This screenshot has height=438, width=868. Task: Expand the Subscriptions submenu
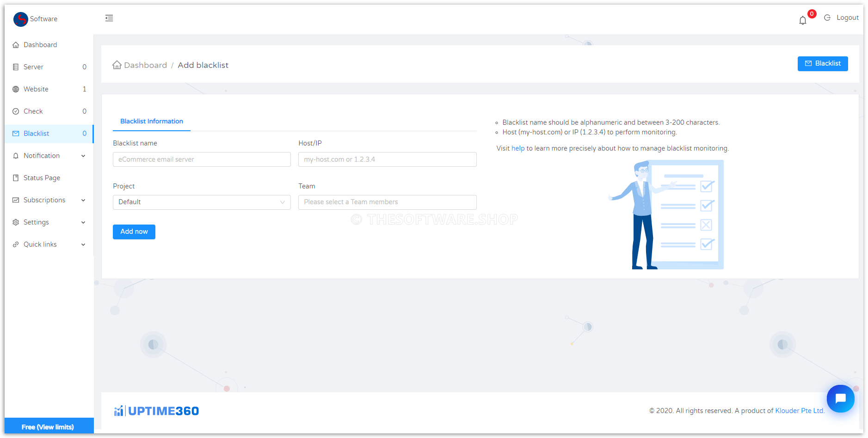(83, 200)
